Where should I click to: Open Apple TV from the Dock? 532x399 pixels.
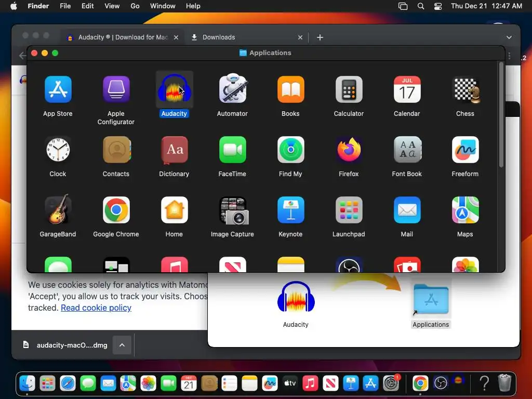click(290, 383)
